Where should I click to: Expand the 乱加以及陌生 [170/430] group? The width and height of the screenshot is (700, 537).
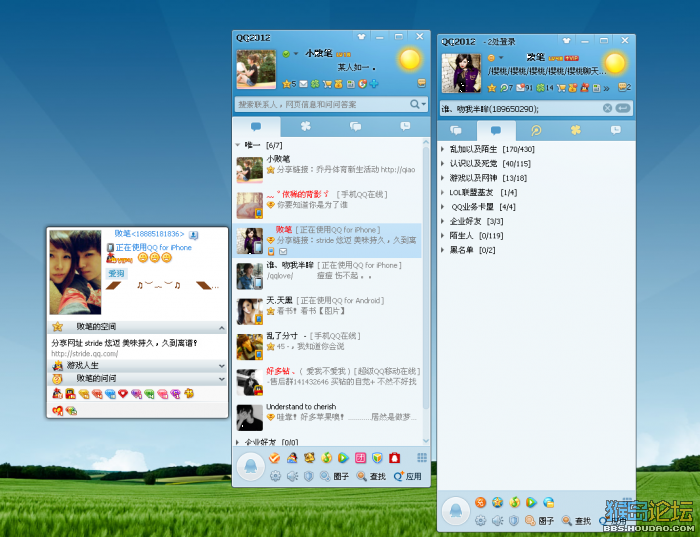[442, 149]
